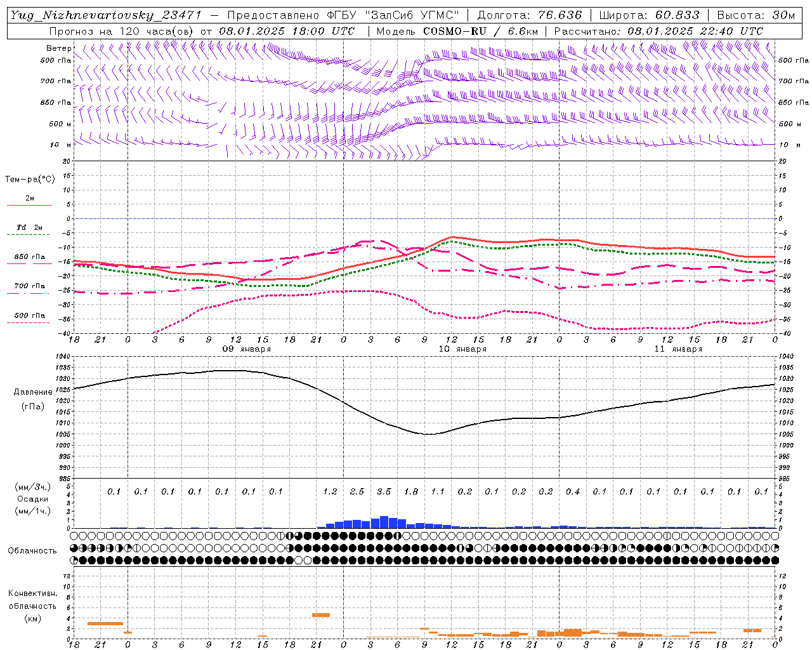Image resolution: width=812 pixels, height=650 pixels.
Task: Click the '10 января' date label
Action: (462, 349)
